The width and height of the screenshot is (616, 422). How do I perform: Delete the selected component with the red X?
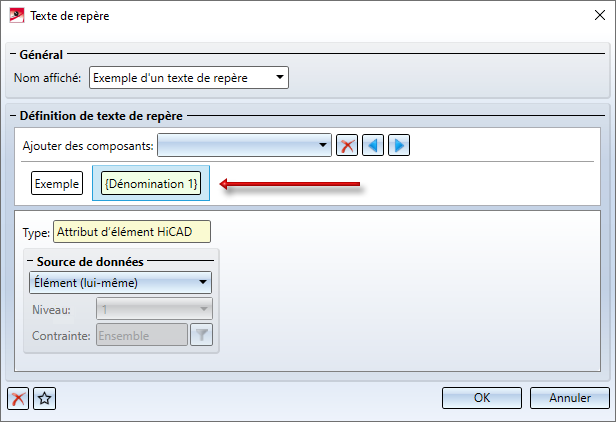(x=347, y=146)
